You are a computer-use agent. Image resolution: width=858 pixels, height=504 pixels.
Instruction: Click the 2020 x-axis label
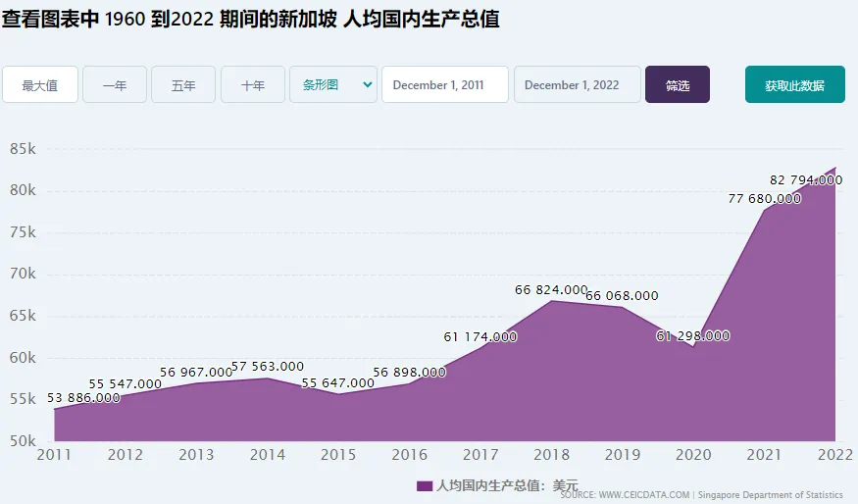[x=693, y=455]
